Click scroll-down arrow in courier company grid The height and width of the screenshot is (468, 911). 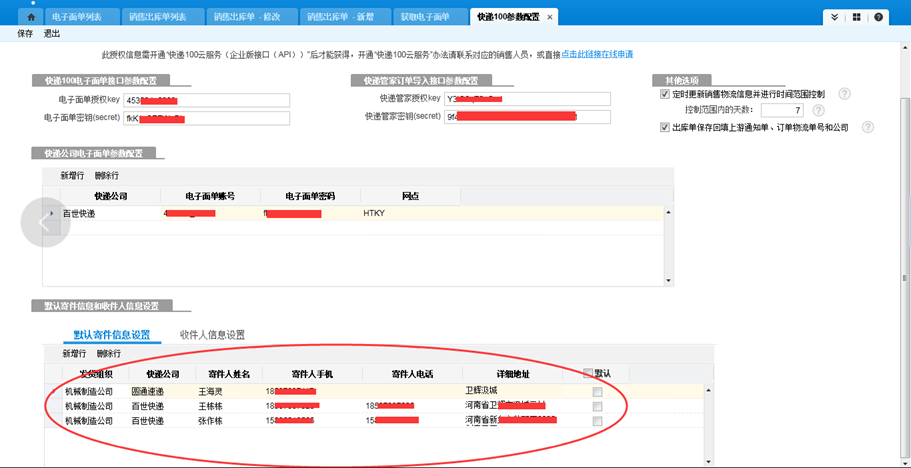(668, 281)
